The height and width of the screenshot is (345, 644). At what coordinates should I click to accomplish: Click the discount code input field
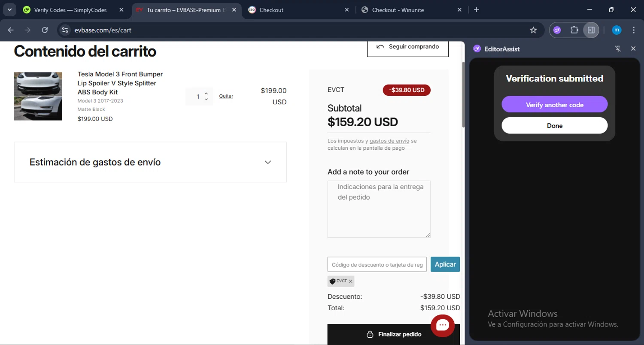377,264
